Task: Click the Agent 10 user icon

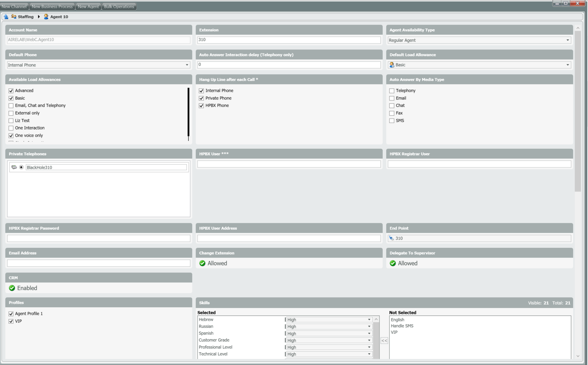Action: click(x=46, y=17)
